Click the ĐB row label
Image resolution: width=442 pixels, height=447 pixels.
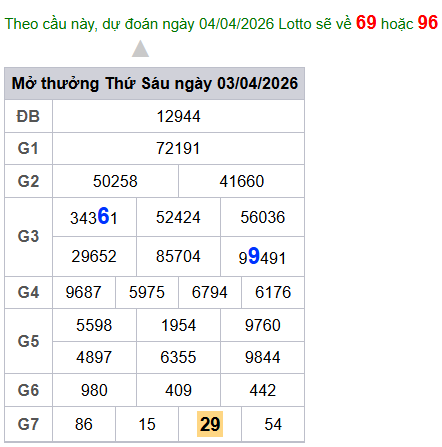[28, 116]
